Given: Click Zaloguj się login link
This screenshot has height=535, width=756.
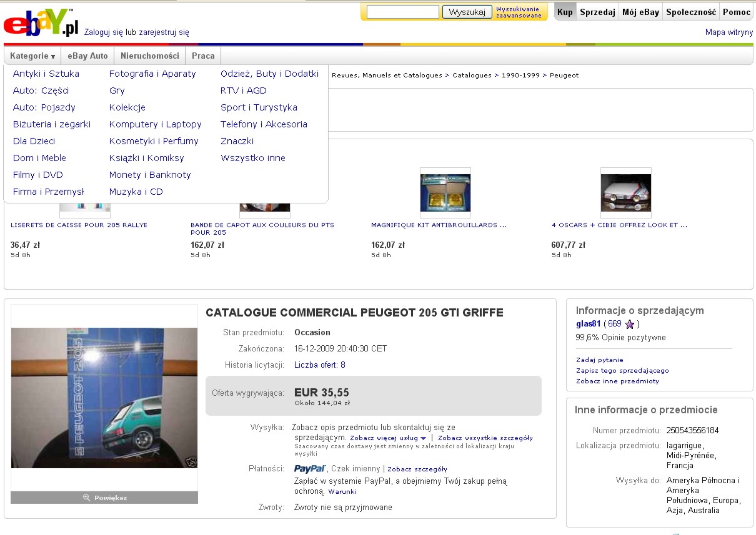Looking at the screenshot, I should pos(104,32).
